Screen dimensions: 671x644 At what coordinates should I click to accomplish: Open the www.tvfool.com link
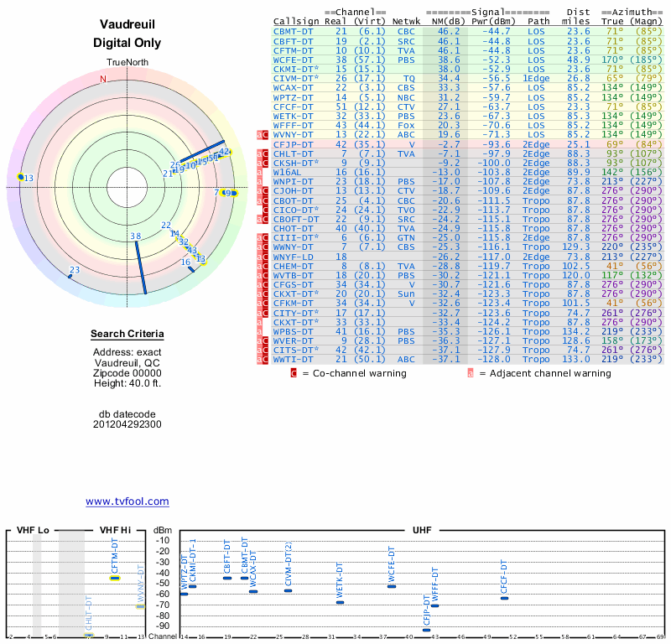pyautogui.click(x=127, y=501)
